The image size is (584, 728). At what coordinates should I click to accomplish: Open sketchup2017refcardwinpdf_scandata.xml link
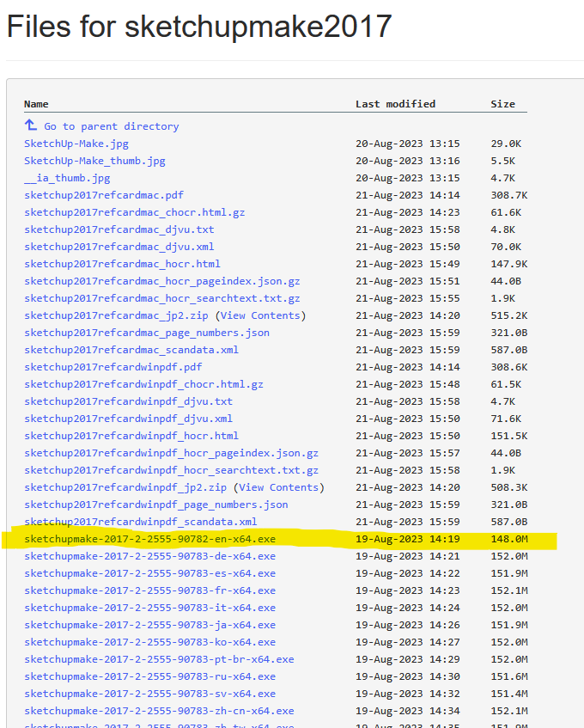click(141, 522)
